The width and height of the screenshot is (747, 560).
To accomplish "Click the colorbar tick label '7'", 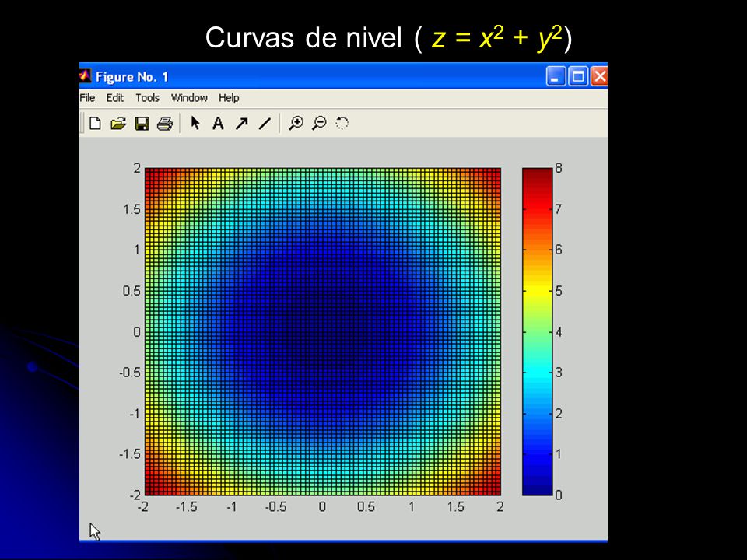I will click(x=559, y=209).
